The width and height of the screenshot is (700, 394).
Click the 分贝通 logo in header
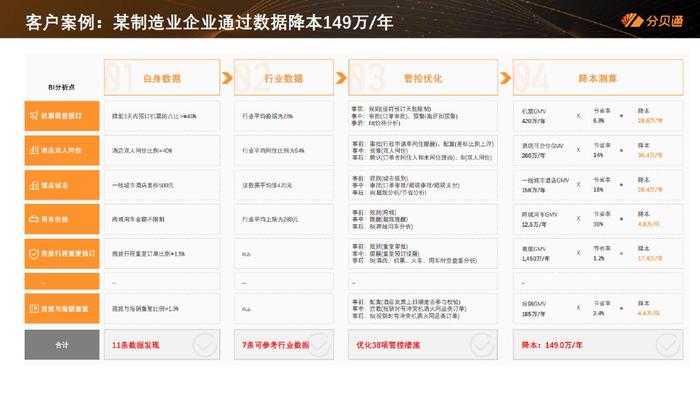point(652,21)
